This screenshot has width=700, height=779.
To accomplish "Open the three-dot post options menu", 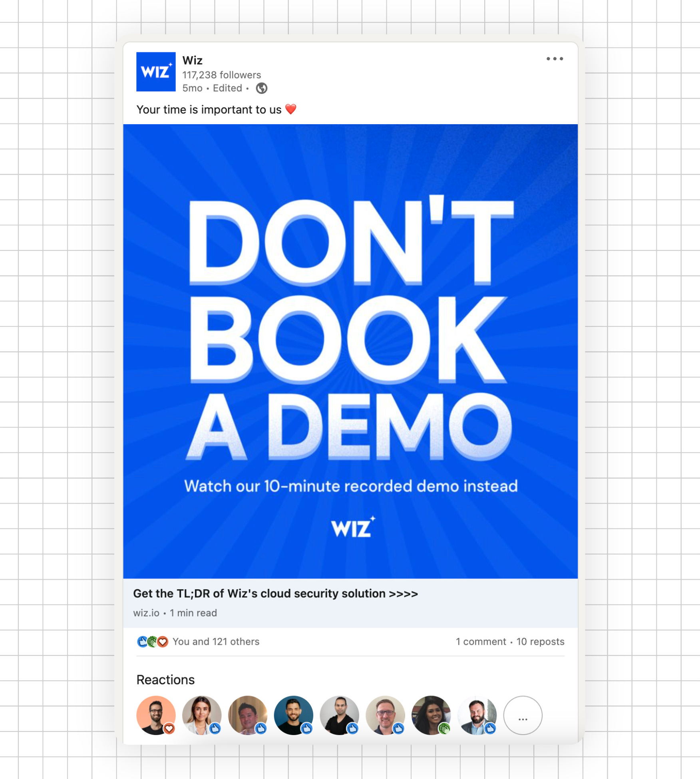I will tap(555, 59).
